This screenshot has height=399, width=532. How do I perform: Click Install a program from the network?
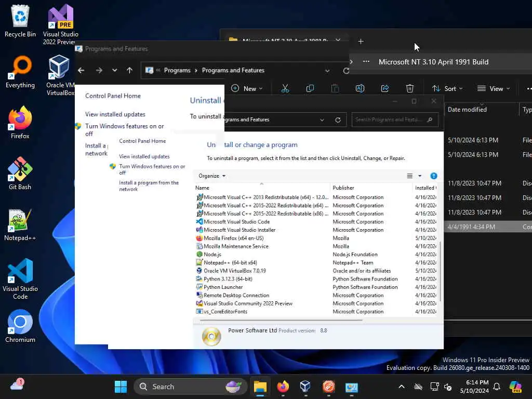[149, 186]
